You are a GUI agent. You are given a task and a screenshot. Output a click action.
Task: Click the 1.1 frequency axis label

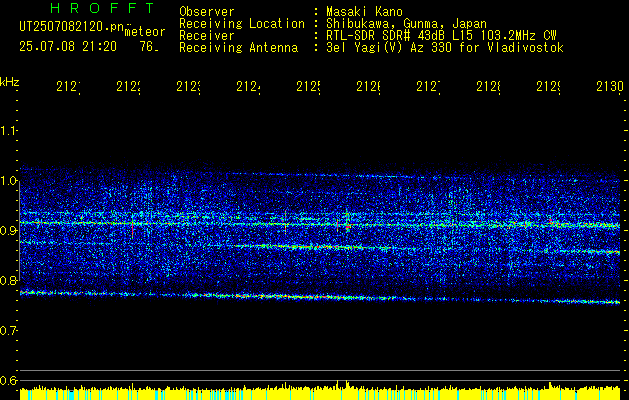pos(9,131)
